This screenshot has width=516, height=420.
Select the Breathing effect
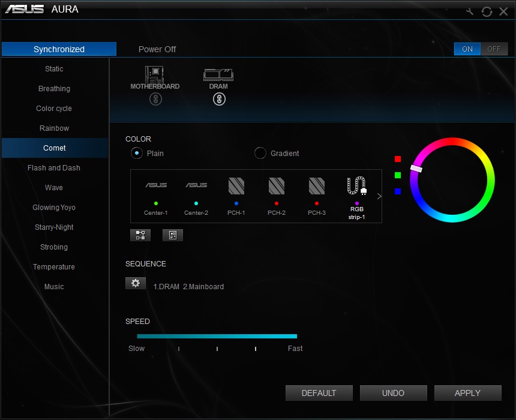pos(54,89)
